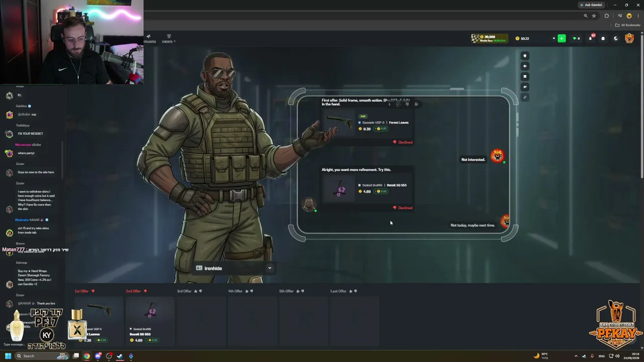The height and width of the screenshot is (362, 644).
Task: Click thumbs up on Last Offer
Action: pyautogui.click(x=350, y=291)
